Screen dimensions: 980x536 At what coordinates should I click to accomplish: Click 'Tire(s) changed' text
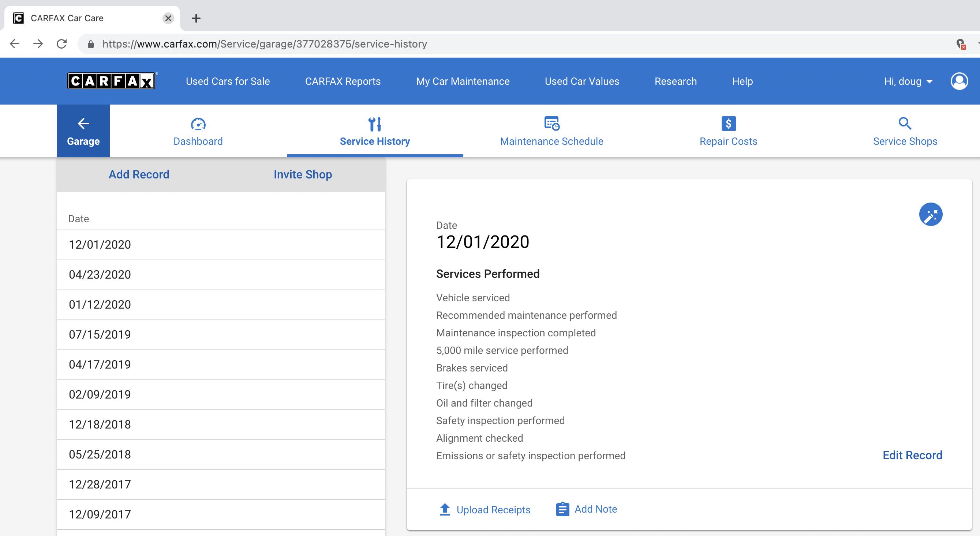tap(471, 385)
